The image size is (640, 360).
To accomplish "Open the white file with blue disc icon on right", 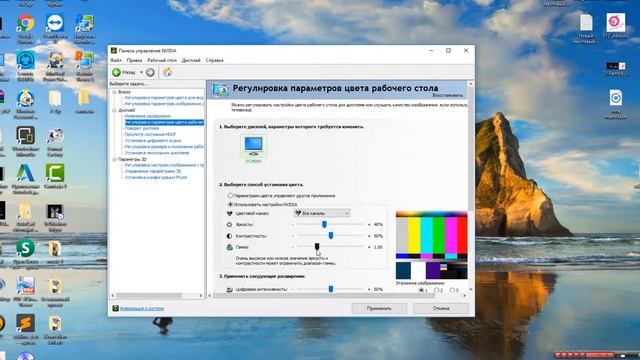I will pos(616,98).
